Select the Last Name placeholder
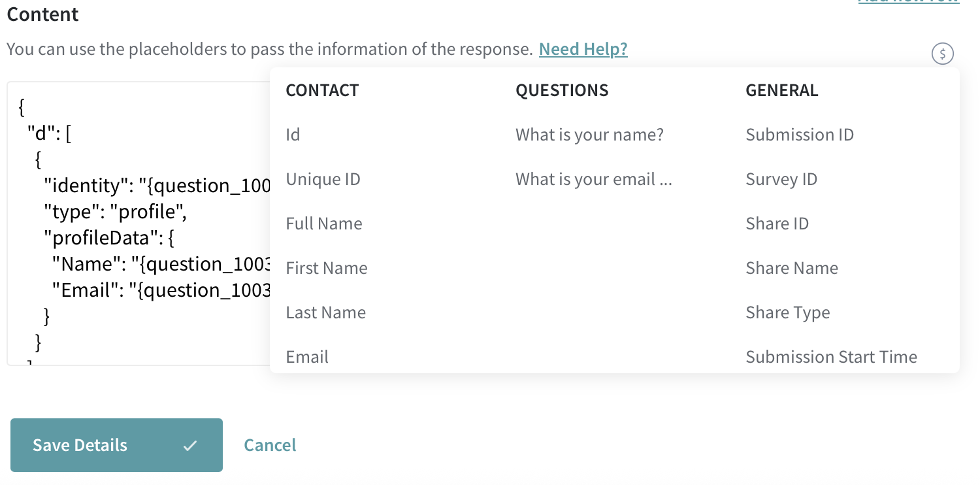This screenshot has width=980, height=485. pos(325,312)
